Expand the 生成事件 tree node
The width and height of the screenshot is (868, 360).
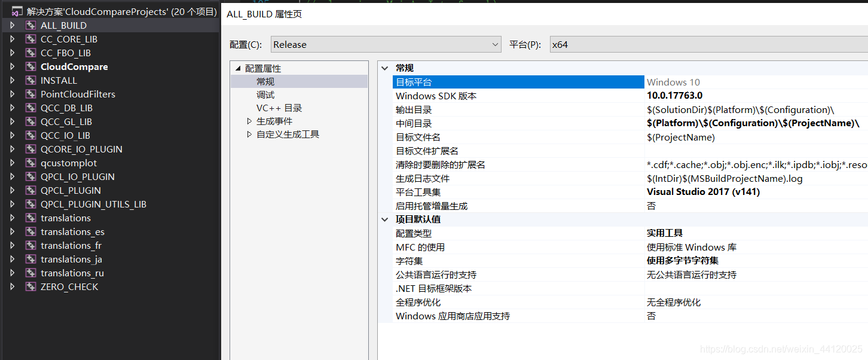point(250,121)
